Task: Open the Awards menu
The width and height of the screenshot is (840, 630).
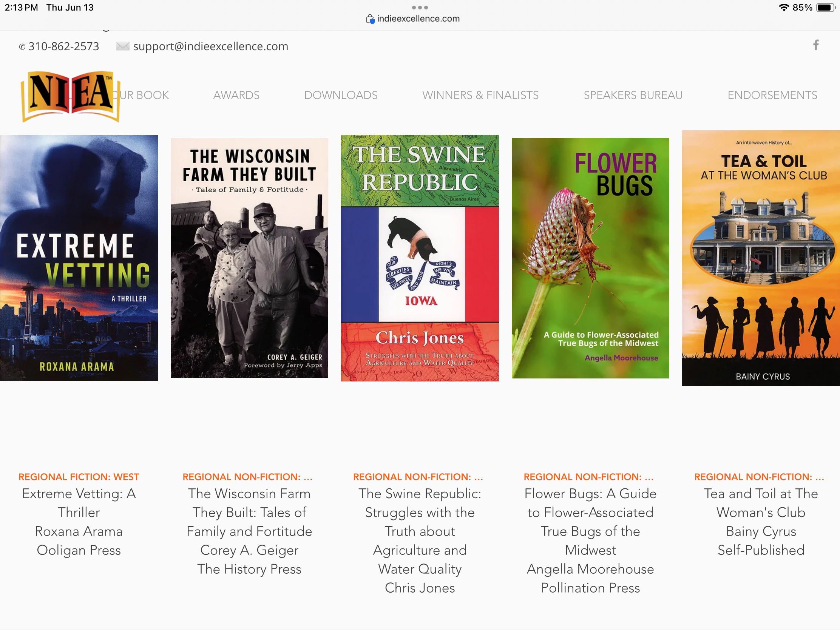Action: click(x=236, y=95)
